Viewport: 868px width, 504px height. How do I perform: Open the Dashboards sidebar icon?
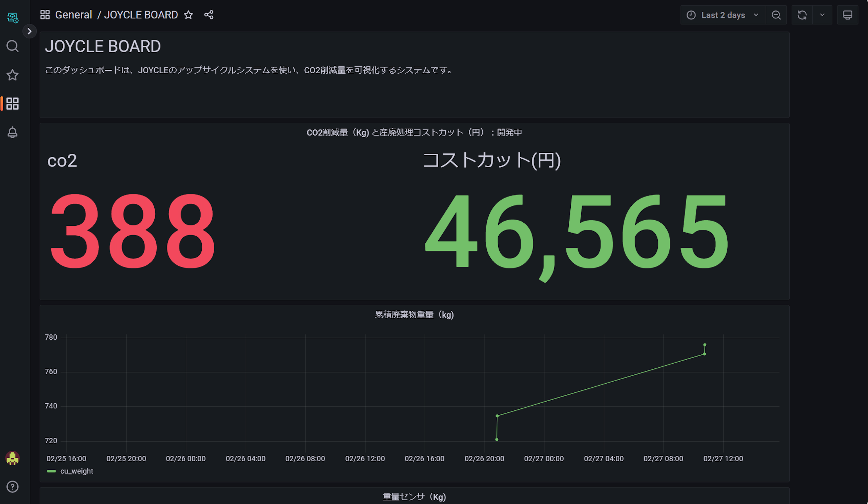point(13,103)
